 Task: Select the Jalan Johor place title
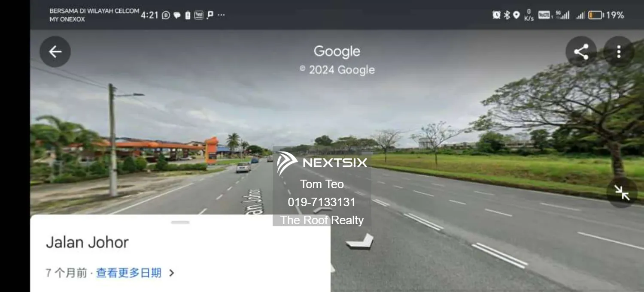87,242
